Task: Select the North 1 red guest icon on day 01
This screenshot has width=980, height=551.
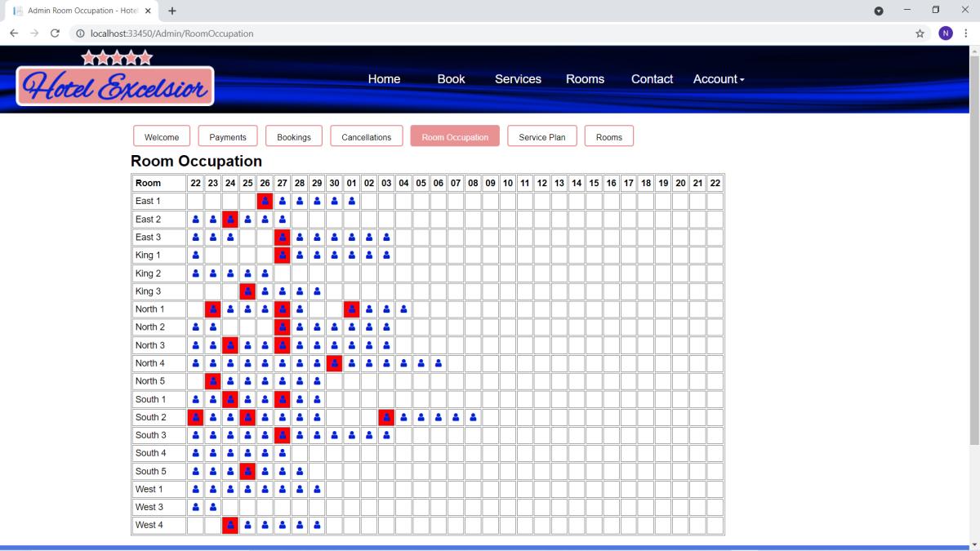Action: click(x=351, y=309)
